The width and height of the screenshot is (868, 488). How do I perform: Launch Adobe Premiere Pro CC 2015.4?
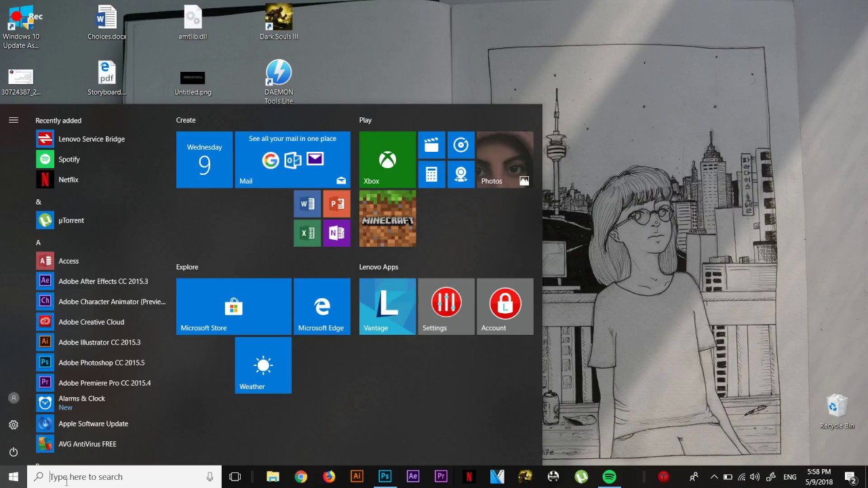pos(100,383)
